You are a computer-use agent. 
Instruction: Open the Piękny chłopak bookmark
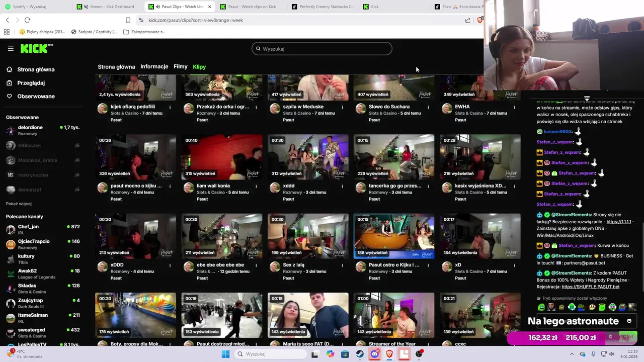pyautogui.click(x=42, y=32)
